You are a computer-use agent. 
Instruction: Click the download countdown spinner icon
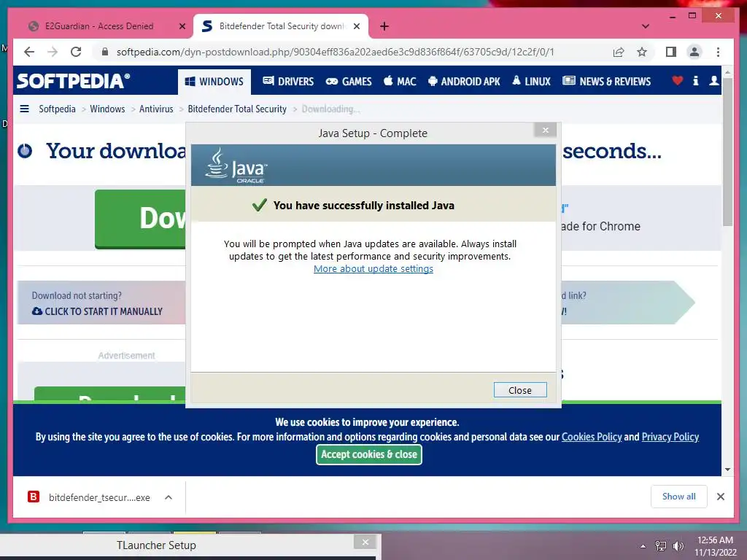coord(25,151)
